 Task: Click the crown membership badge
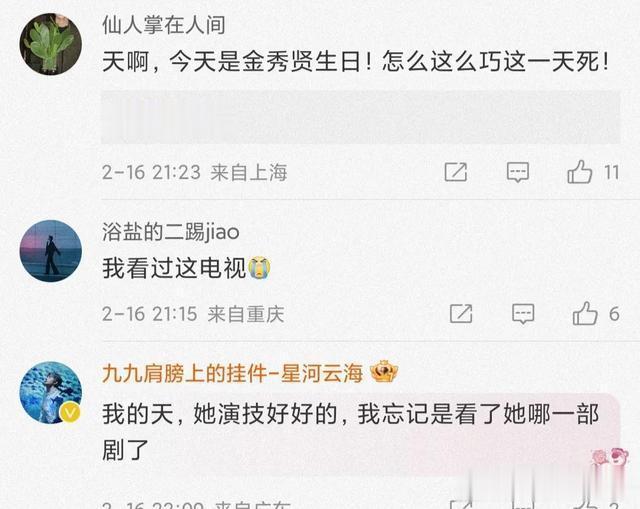pos(384,372)
